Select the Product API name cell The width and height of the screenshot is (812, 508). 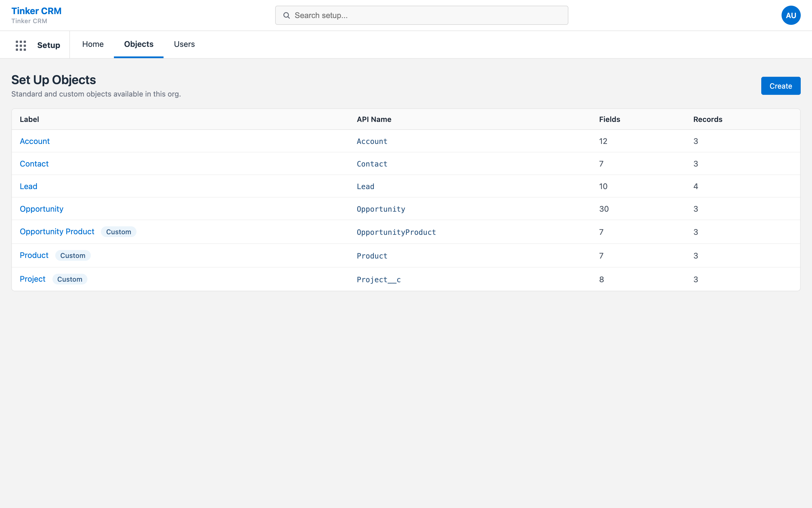click(372, 256)
